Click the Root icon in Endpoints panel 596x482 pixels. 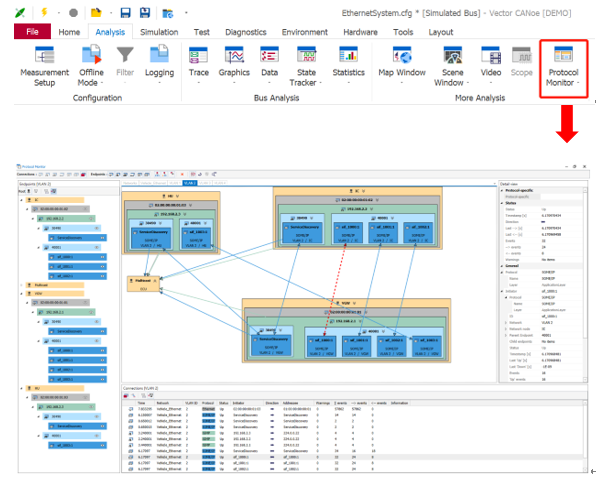tap(29, 191)
